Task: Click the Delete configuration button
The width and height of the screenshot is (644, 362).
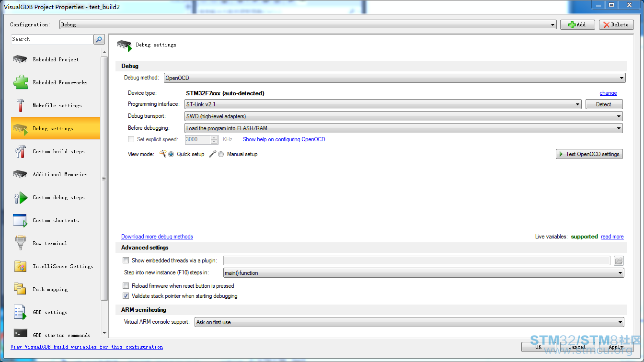Action: pos(616,24)
